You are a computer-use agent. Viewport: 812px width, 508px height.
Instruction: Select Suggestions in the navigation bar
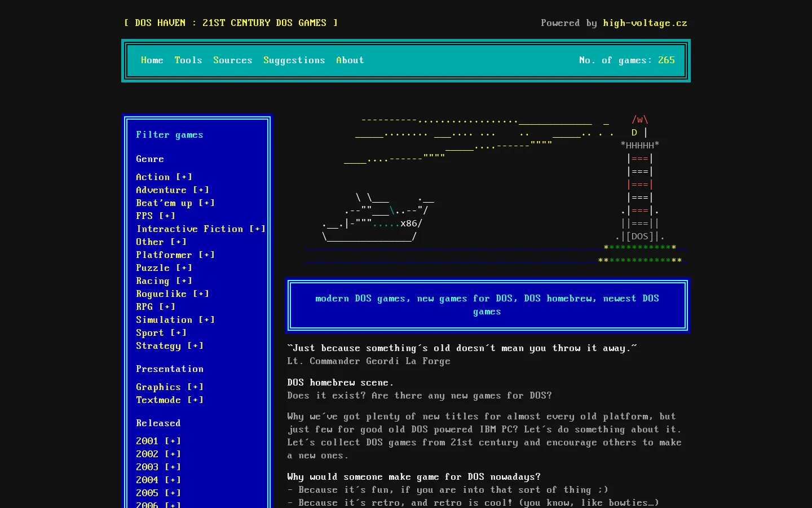click(x=294, y=60)
